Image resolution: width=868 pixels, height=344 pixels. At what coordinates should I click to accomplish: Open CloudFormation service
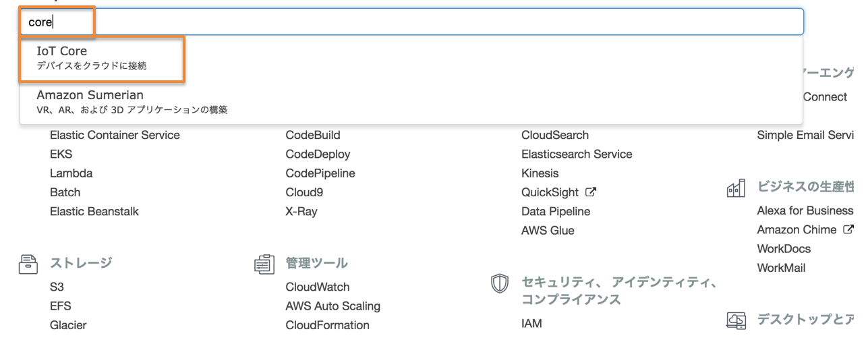[328, 325]
